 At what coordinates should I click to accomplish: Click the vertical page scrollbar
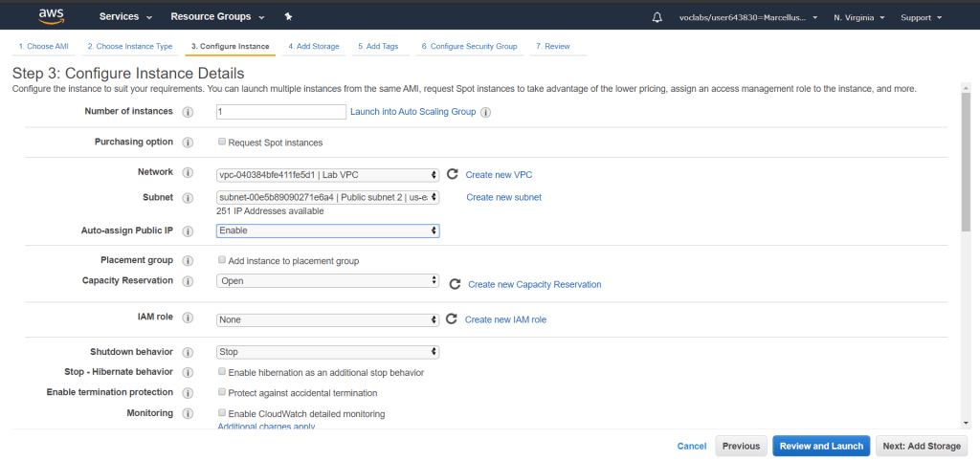(x=966, y=158)
